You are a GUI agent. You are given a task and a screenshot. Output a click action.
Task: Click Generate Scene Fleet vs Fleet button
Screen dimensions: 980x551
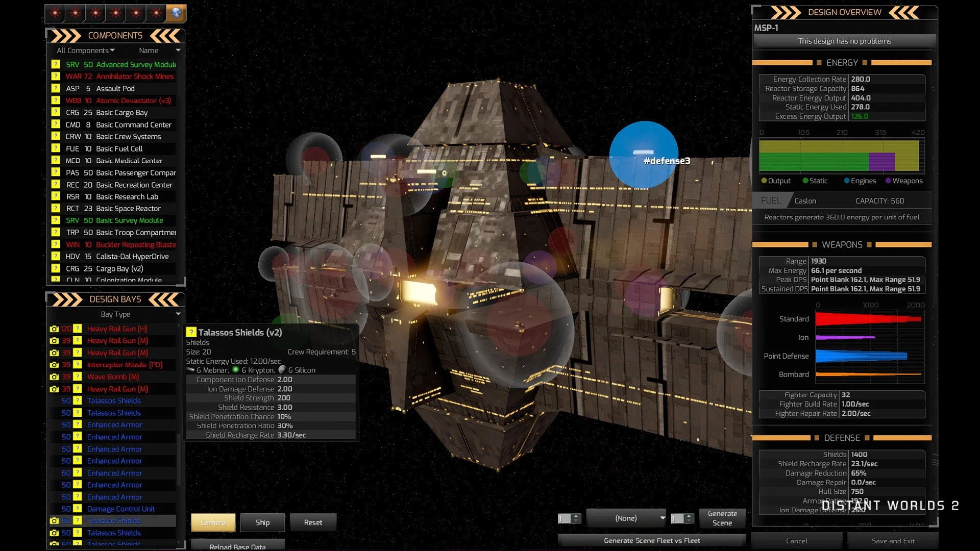651,540
